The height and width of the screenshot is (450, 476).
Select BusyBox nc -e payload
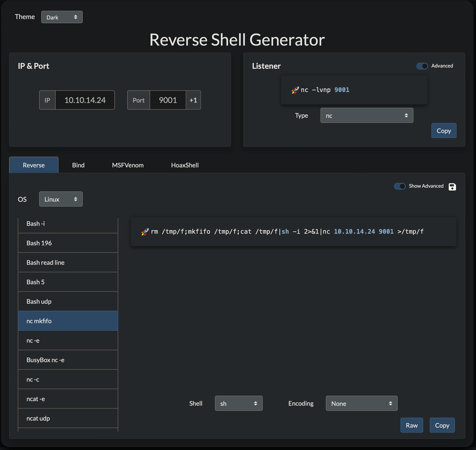pyautogui.click(x=68, y=360)
